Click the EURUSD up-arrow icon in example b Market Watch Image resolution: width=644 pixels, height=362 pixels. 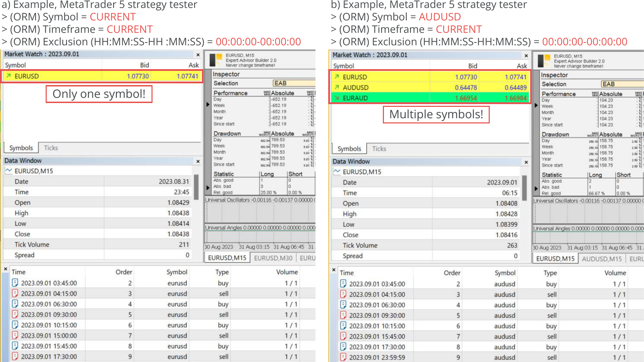(x=337, y=77)
